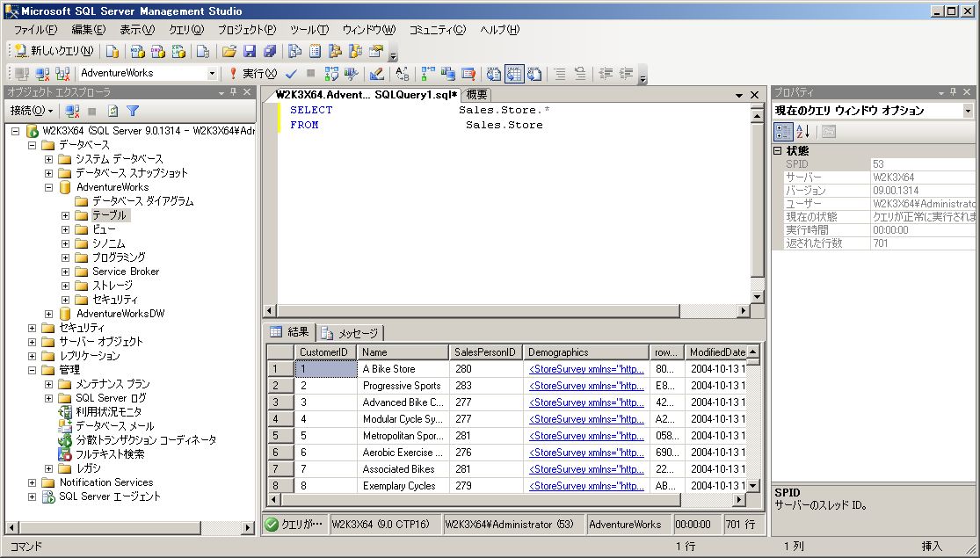The height and width of the screenshot is (558, 980).
Task: Collapse the 管理 folder node
Action: (x=32, y=370)
